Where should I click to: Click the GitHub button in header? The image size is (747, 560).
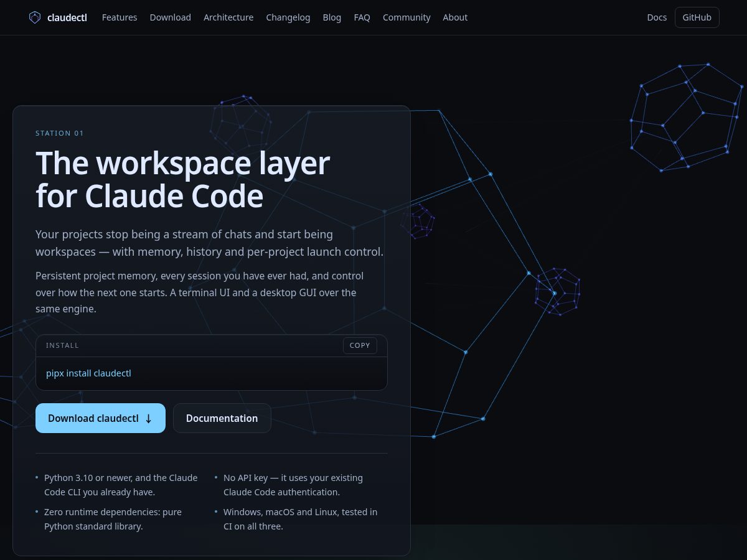pyautogui.click(x=697, y=17)
